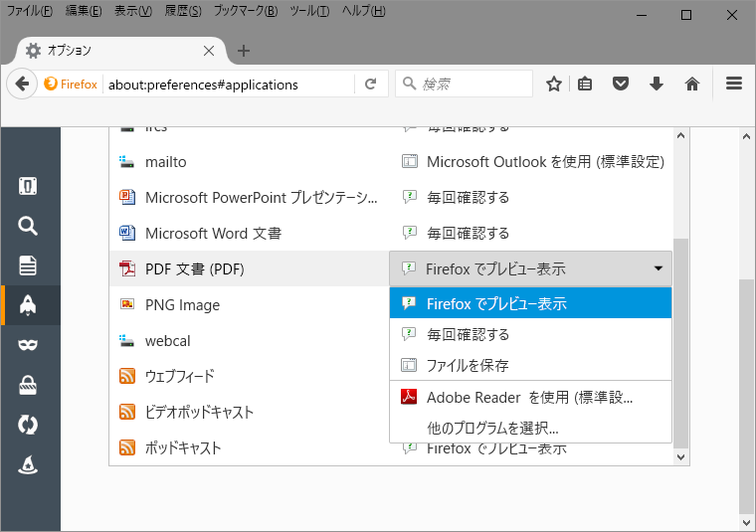Open the ファイル(F) menu
Viewport: 756px width, 532px height.
click(x=30, y=11)
